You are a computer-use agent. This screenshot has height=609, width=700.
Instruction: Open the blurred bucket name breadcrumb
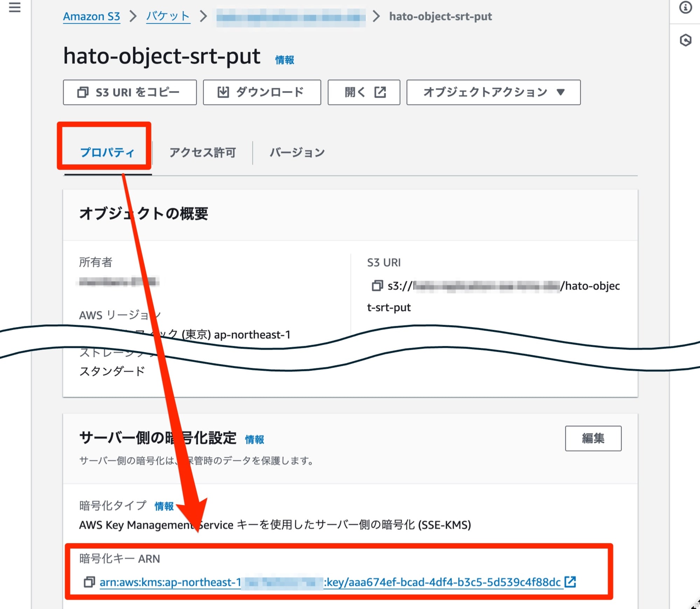click(290, 17)
